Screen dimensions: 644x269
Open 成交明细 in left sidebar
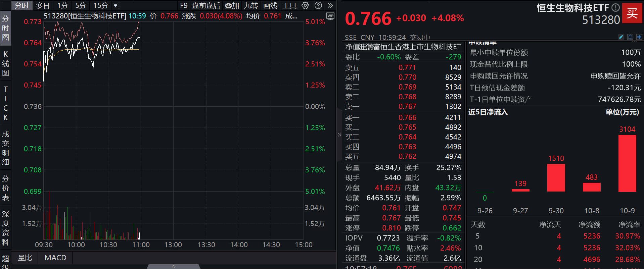point(5,148)
